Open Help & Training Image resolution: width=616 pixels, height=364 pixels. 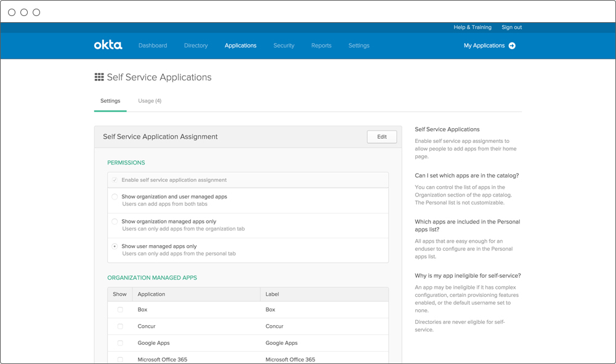[x=472, y=27]
